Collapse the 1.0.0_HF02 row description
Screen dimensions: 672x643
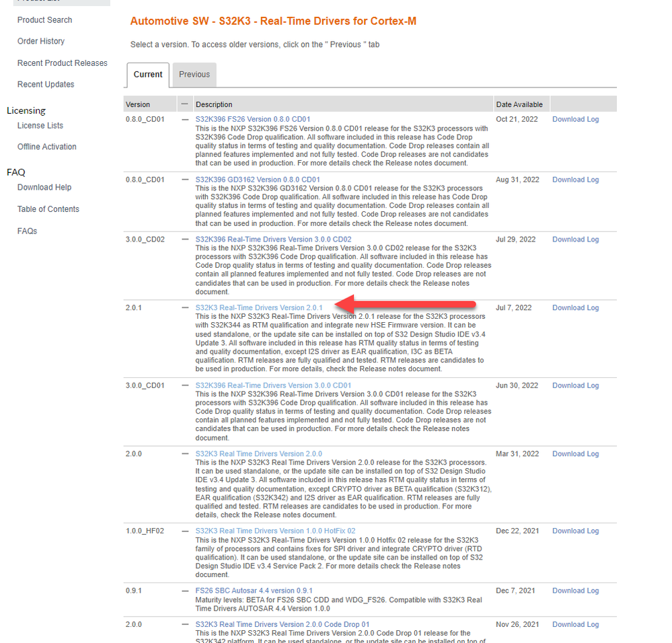[x=185, y=531]
